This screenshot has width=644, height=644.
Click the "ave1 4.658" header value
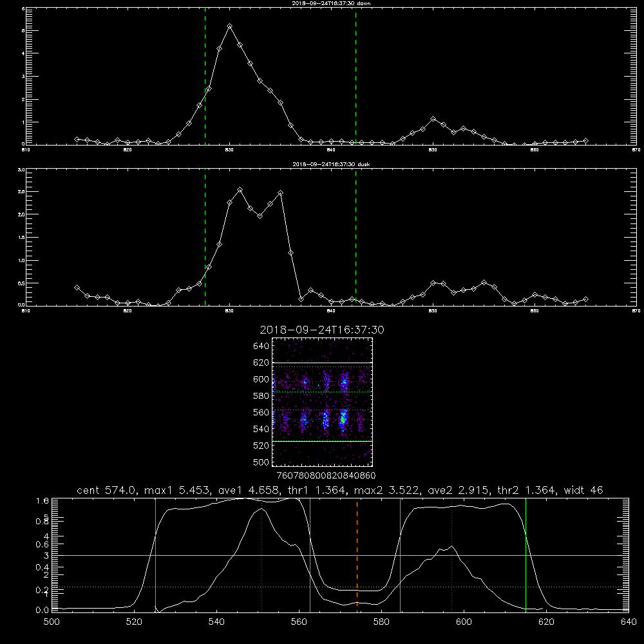coord(249,490)
